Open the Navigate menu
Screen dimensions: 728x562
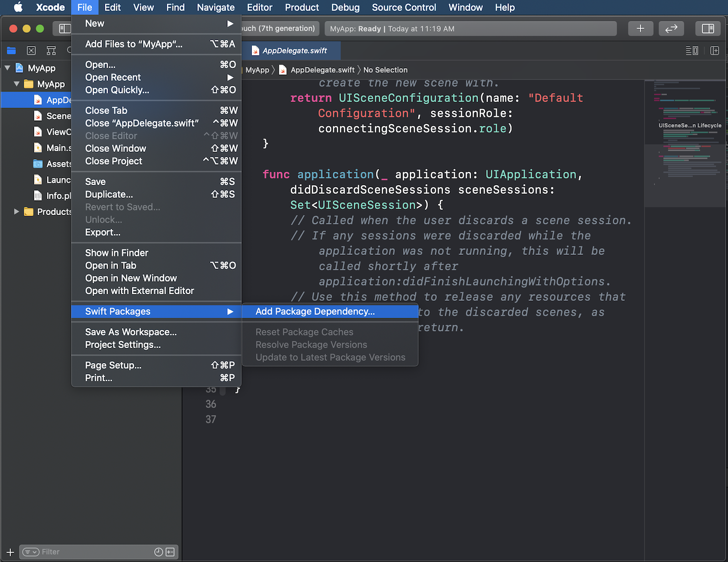216,7
